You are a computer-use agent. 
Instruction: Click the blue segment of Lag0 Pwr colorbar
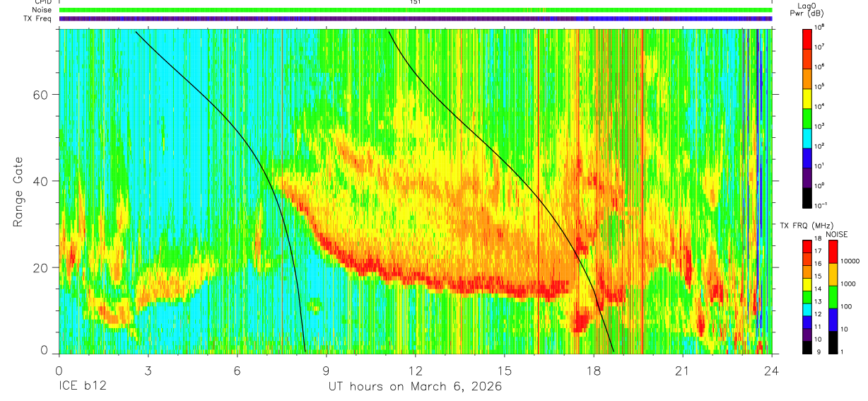[x=807, y=157]
